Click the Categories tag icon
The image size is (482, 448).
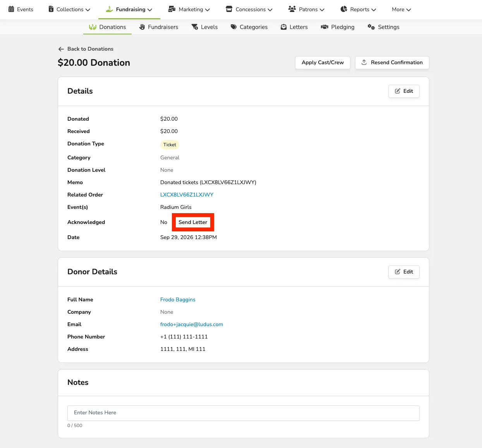234,27
